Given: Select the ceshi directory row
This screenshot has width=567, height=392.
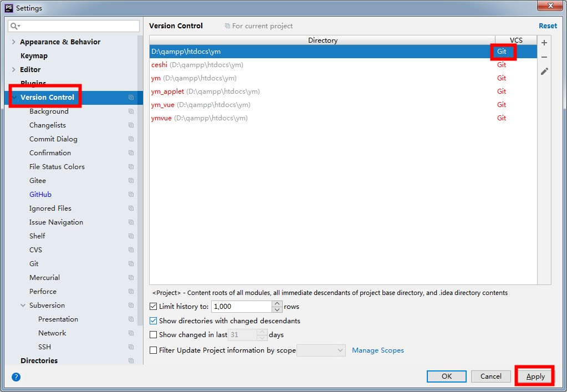Looking at the screenshot, I should click(x=343, y=65).
